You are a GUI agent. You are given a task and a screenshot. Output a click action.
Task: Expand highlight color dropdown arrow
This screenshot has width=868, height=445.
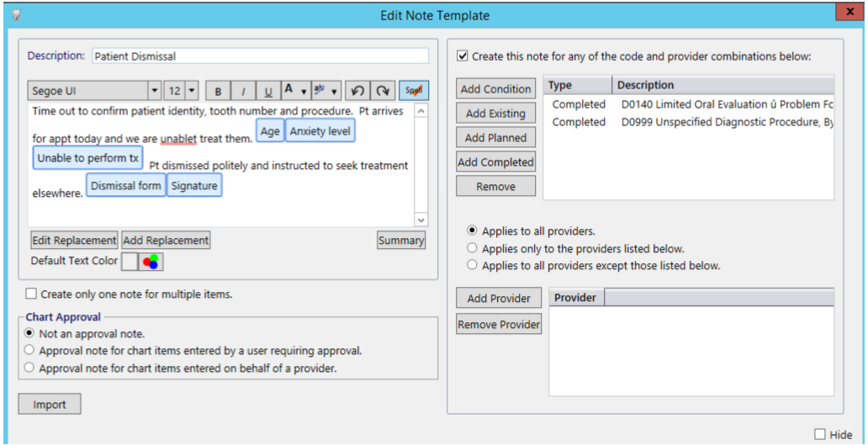pyautogui.click(x=335, y=91)
